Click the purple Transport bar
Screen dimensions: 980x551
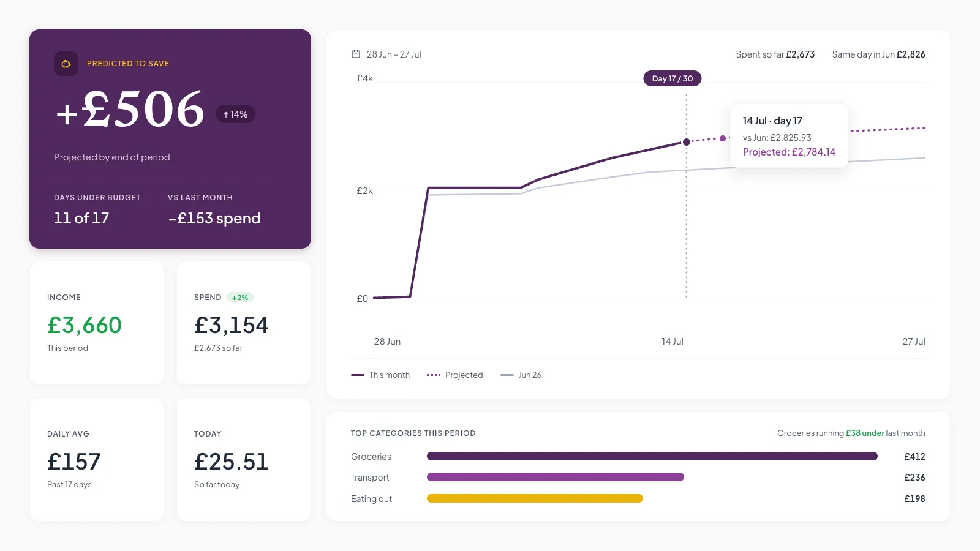click(x=556, y=477)
